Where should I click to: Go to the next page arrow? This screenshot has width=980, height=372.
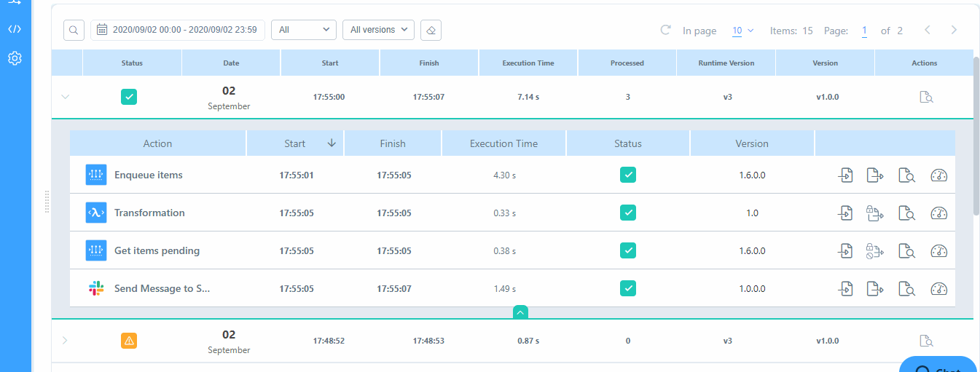954,30
